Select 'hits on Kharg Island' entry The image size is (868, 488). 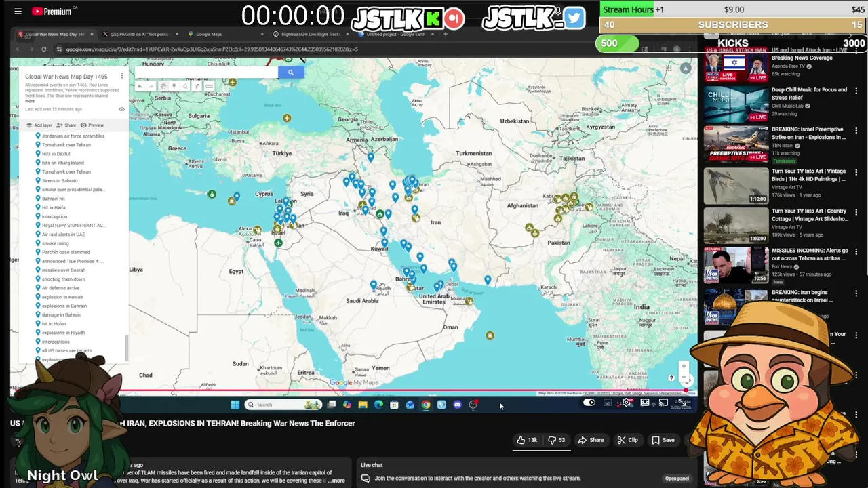[x=63, y=163]
